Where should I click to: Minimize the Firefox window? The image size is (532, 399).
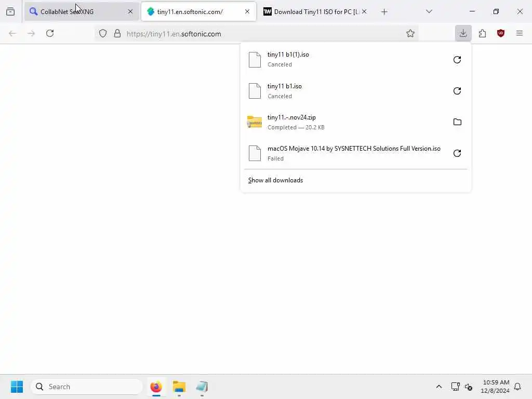click(x=472, y=11)
